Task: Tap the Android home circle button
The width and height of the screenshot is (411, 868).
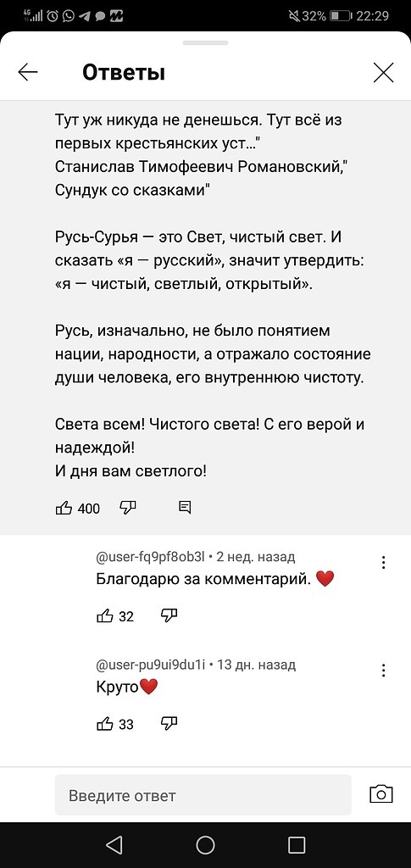Action: [205, 845]
